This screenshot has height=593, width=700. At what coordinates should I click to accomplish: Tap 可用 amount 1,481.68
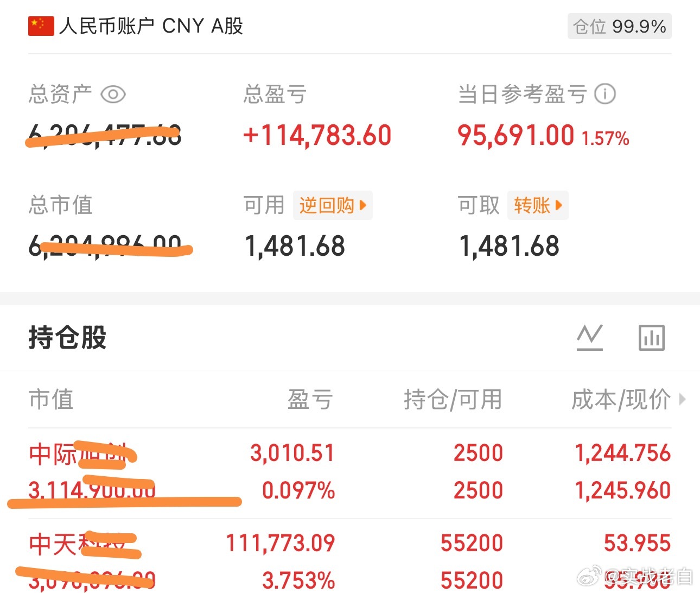click(x=295, y=246)
